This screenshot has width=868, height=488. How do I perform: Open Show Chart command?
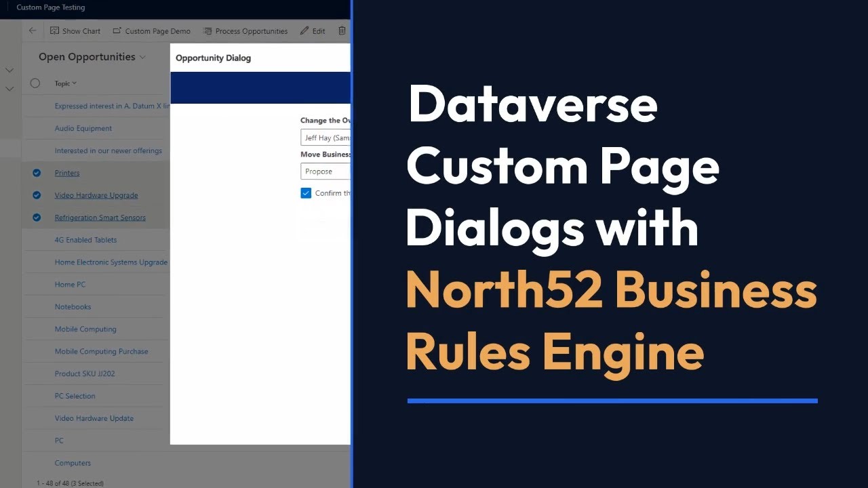(75, 30)
